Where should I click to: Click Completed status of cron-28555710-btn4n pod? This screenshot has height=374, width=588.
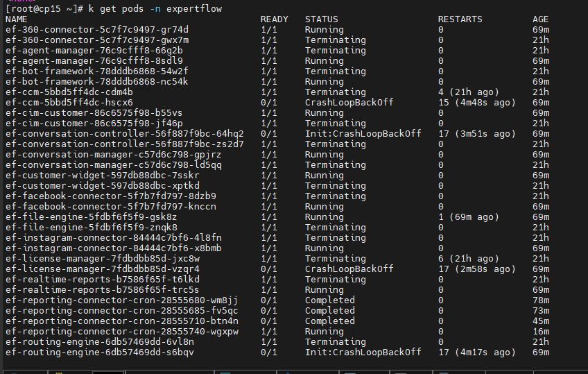329,321
